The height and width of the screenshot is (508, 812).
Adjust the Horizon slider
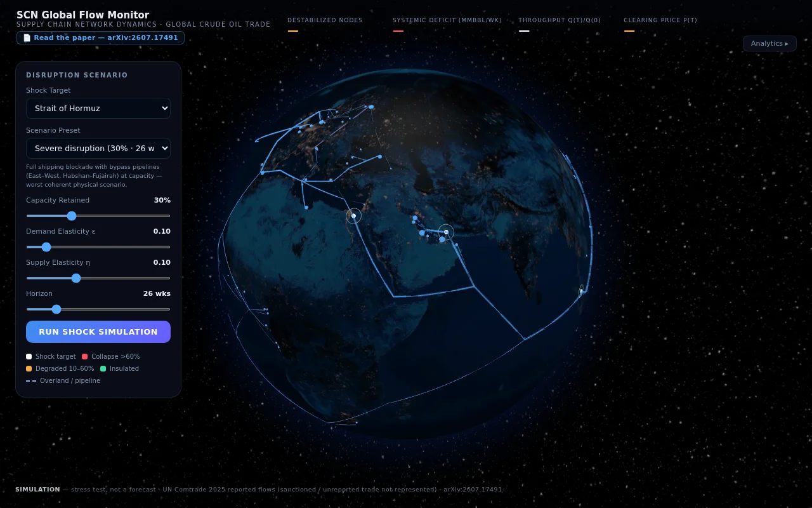[x=98, y=309]
